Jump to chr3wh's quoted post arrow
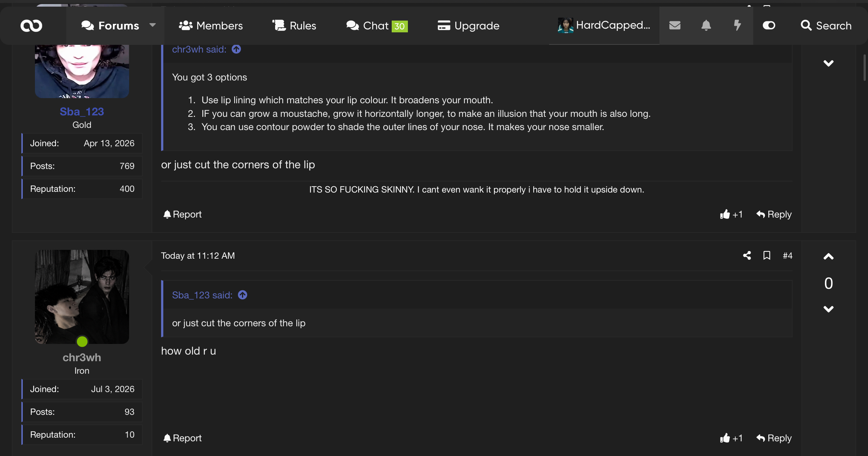This screenshot has height=456, width=868. 236,49
